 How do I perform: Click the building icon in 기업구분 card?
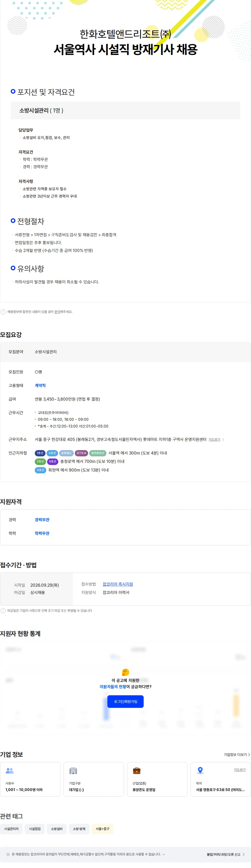coord(73,771)
